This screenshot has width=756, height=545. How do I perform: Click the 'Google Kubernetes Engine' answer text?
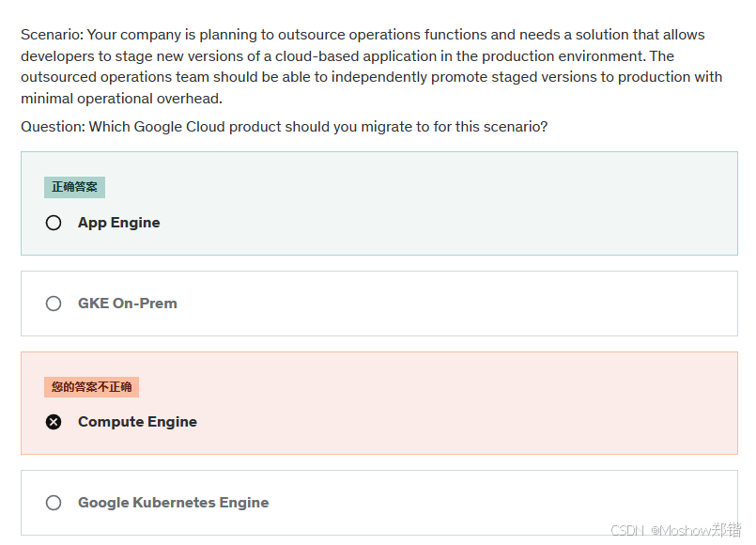click(x=173, y=503)
